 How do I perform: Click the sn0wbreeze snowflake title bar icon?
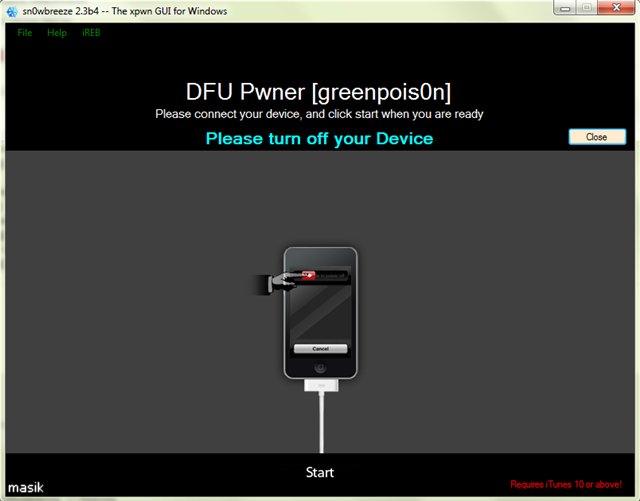coord(12,11)
